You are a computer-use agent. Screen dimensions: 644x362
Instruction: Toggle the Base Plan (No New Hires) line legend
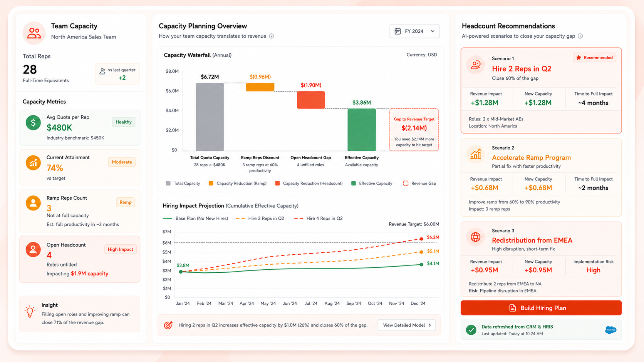click(195, 218)
